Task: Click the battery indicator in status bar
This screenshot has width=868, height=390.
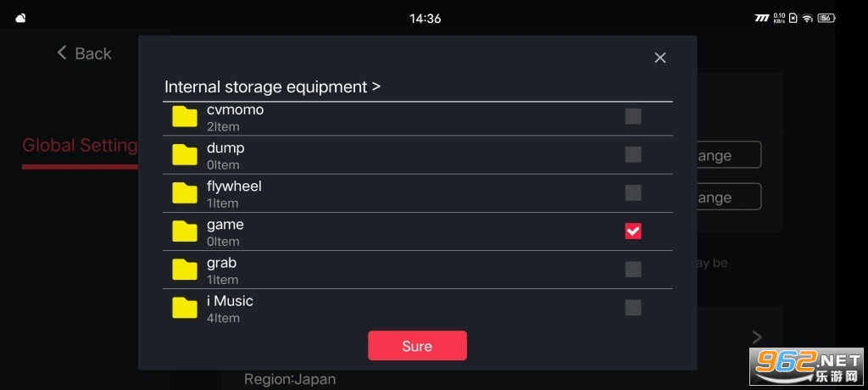Action: click(826, 18)
